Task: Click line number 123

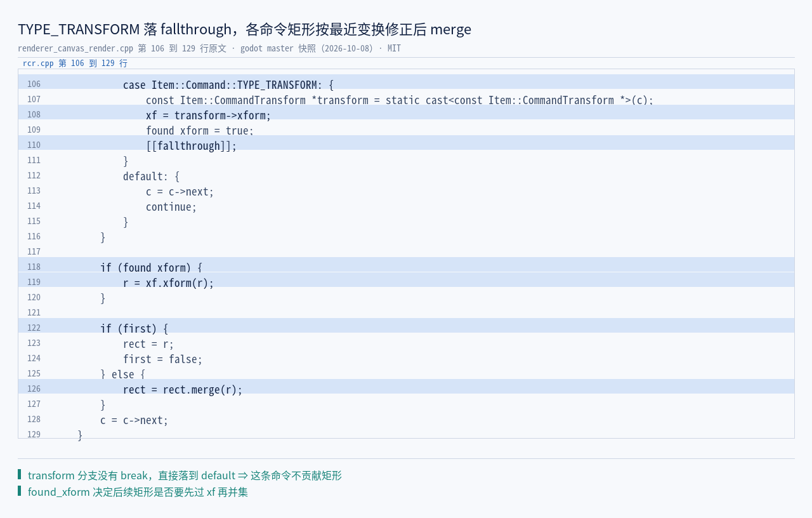Action: pos(34,343)
